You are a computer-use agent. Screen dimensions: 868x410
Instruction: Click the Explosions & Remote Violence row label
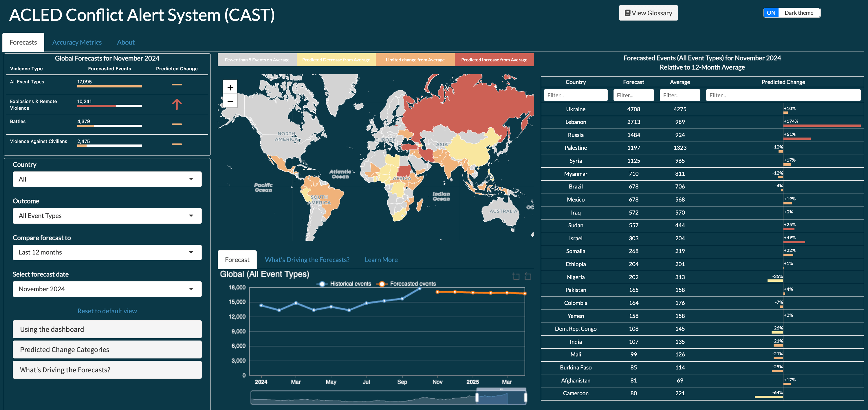coord(33,105)
